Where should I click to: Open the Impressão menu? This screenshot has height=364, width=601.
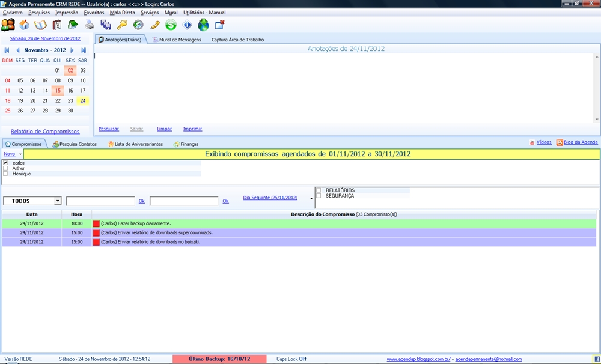67,13
